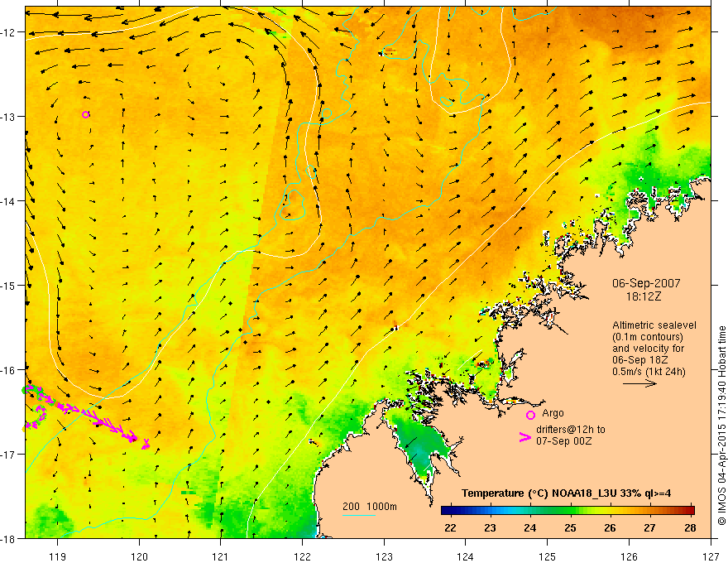Click the 'Altimetric sealevel' caption line
The height and width of the screenshot is (563, 728).
click(x=654, y=325)
